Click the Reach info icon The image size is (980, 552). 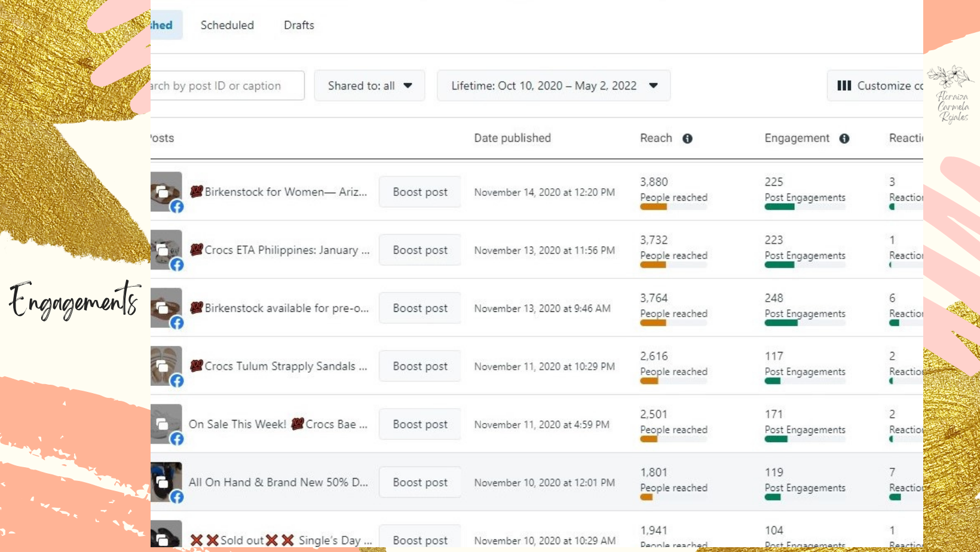click(x=688, y=139)
